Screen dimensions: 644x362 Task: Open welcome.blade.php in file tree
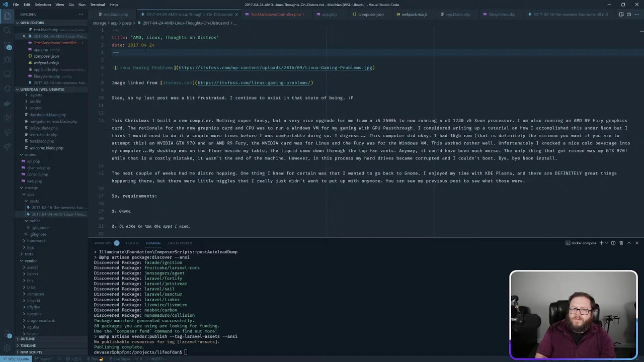point(46,148)
